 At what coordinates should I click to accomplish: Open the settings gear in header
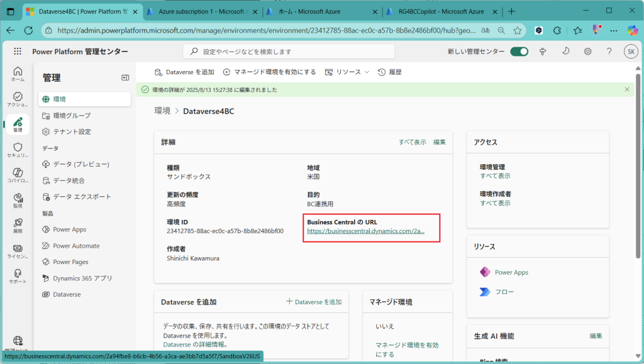588,52
